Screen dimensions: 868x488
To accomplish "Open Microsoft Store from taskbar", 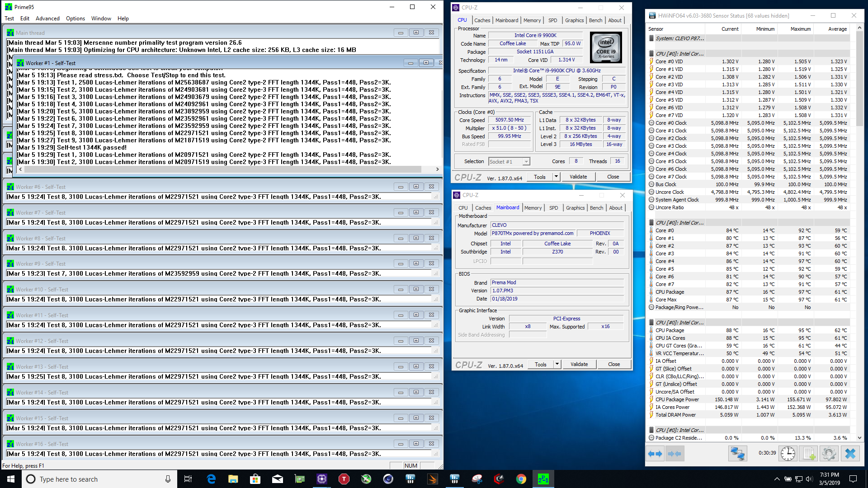I will [255, 479].
